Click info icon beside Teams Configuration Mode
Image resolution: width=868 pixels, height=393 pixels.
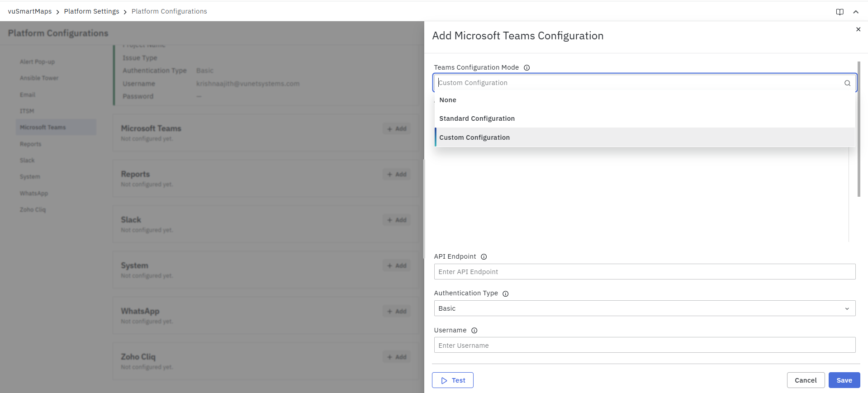click(x=526, y=68)
